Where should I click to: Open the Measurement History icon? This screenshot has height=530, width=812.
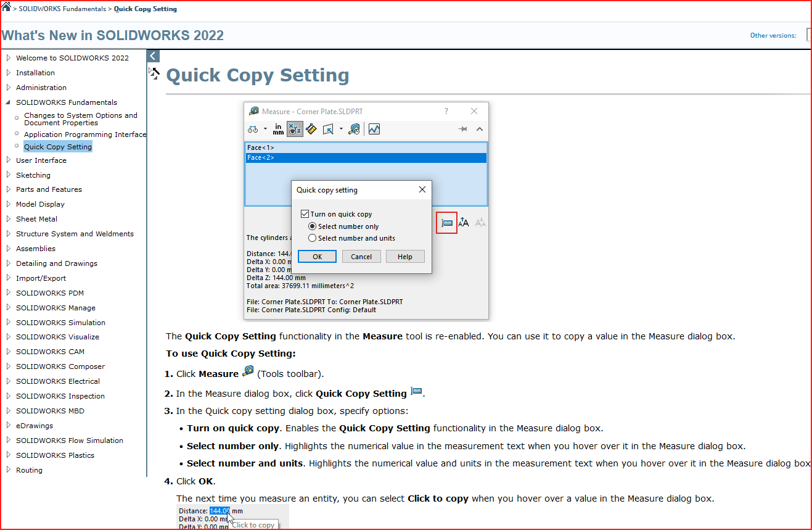coord(354,129)
